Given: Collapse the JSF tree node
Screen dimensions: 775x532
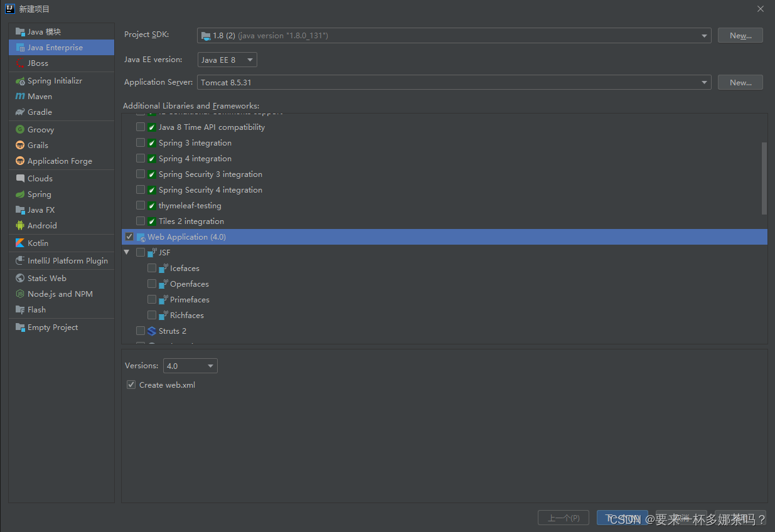Looking at the screenshot, I should click(127, 252).
